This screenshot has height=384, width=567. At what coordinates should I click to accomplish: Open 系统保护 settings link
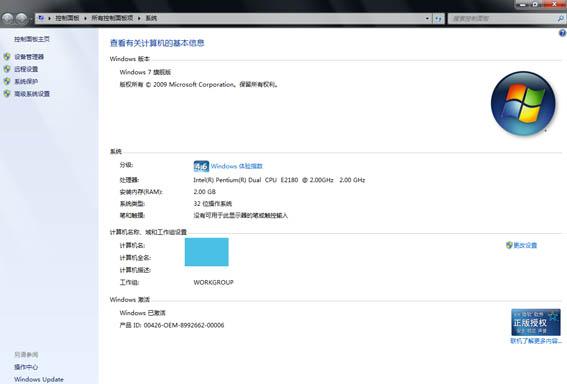pos(26,81)
